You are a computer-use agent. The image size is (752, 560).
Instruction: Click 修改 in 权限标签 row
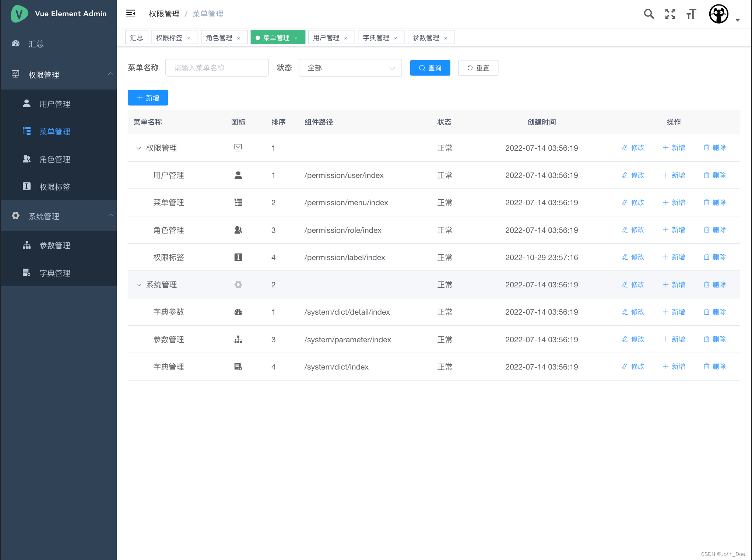coord(633,257)
